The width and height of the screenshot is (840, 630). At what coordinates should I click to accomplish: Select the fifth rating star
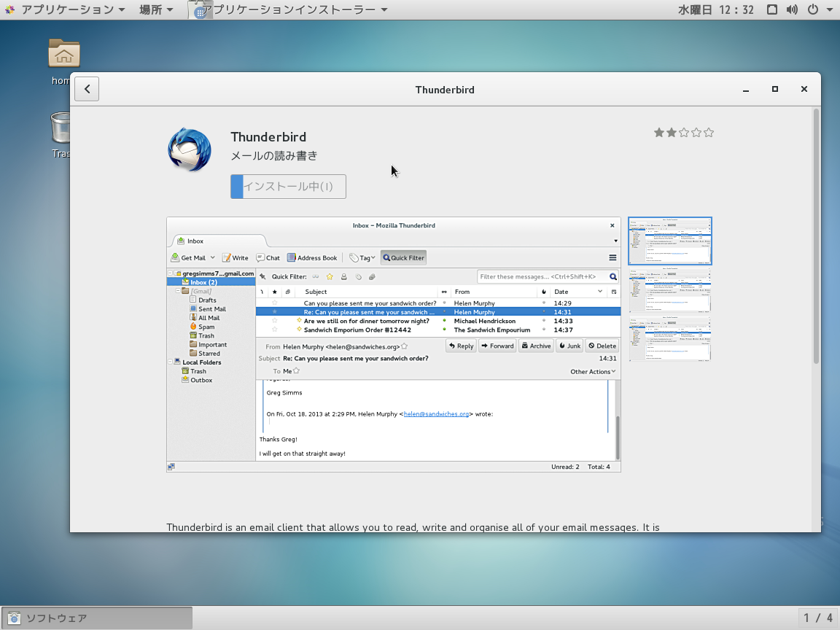pos(709,132)
